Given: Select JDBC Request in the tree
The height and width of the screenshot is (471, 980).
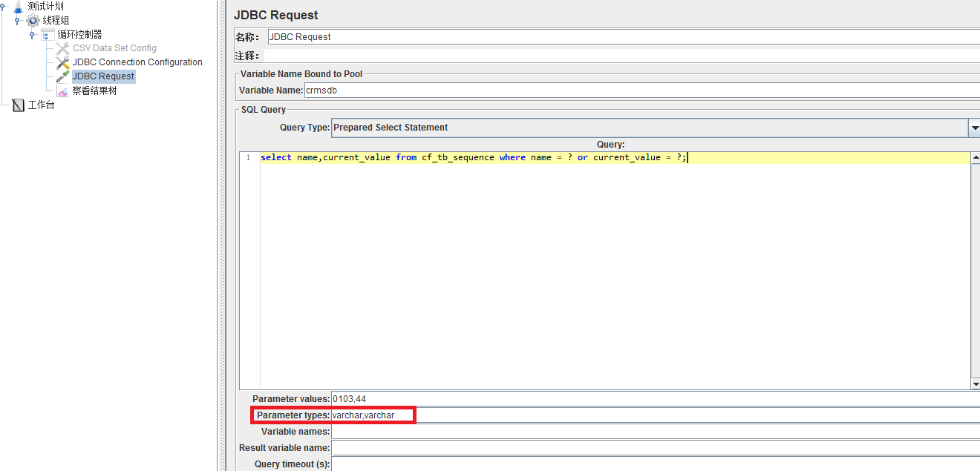Looking at the screenshot, I should coord(103,76).
